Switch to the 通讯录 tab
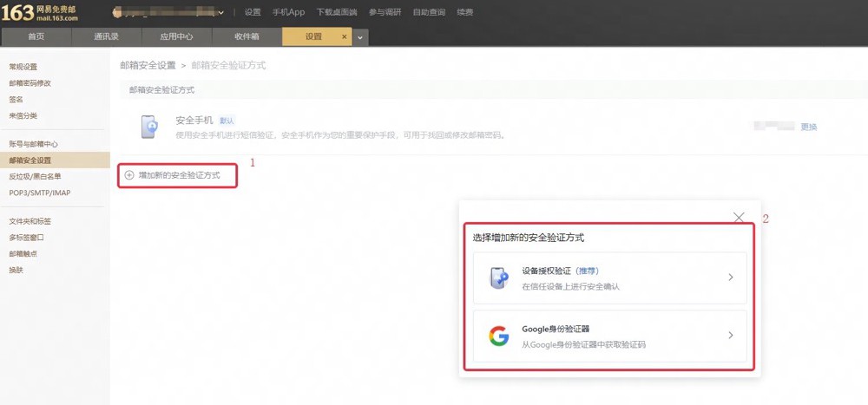The width and height of the screenshot is (868, 405). [x=106, y=36]
